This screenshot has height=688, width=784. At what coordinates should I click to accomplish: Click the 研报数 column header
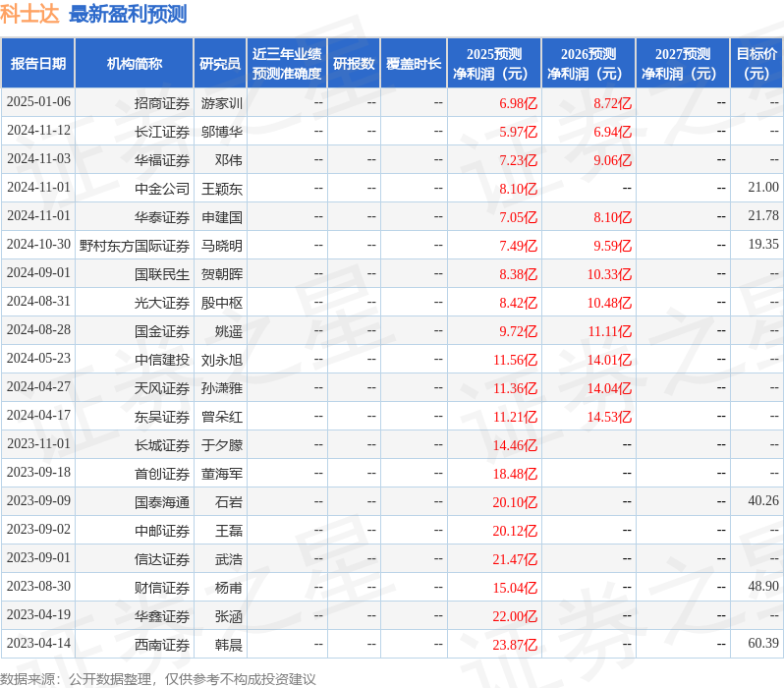click(x=354, y=64)
